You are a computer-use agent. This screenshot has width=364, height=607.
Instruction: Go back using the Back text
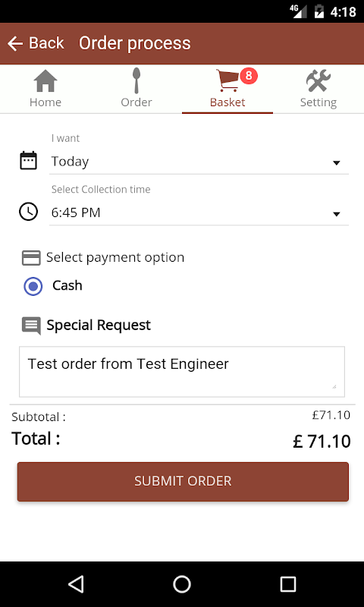coord(46,43)
